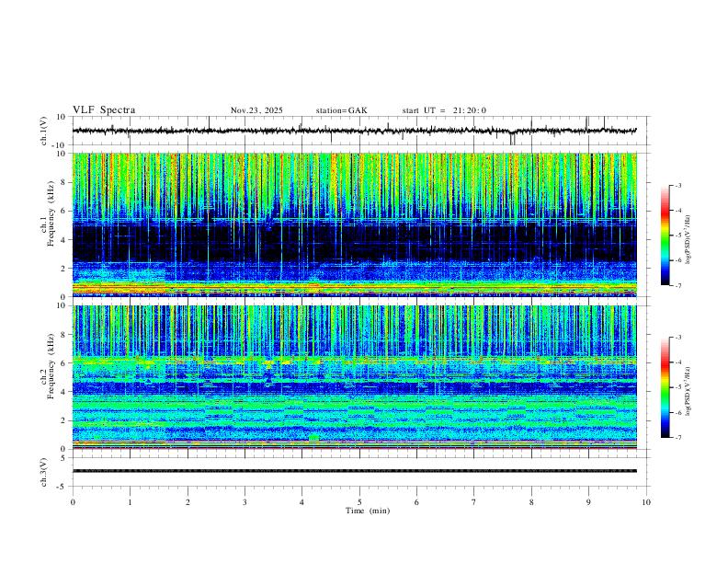
Task: Click the "start UT = 21:20:0" text
Action: point(444,110)
